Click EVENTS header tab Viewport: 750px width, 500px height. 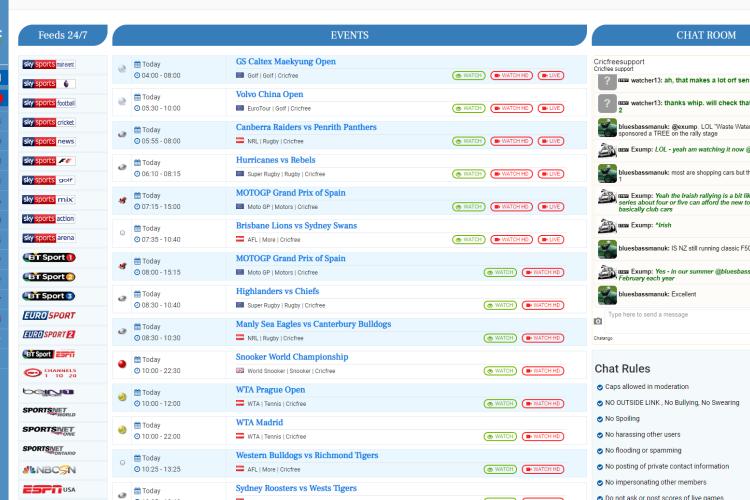(x=349, y=35)
